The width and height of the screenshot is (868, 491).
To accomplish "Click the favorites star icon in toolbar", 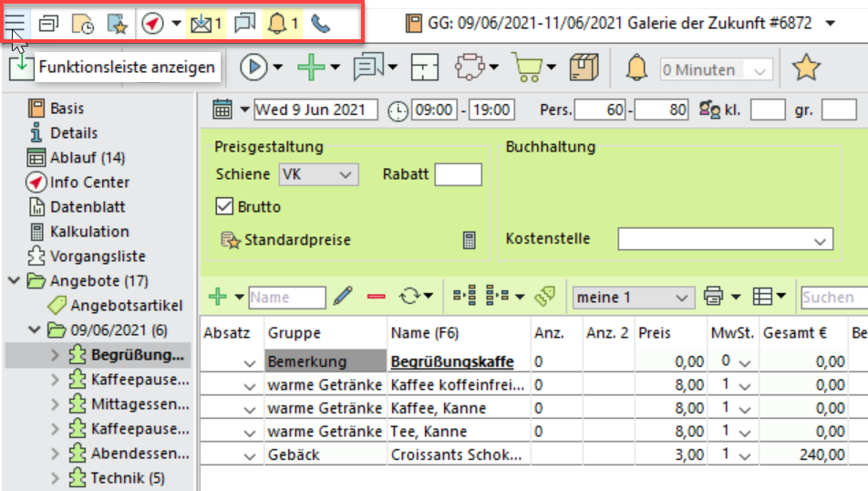I will pos(805,68).
